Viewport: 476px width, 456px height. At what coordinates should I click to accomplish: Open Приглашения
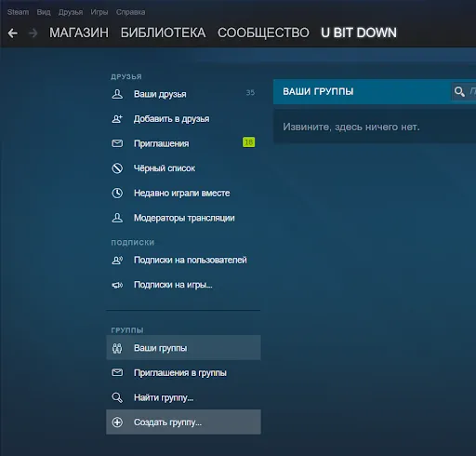[183, 143]
